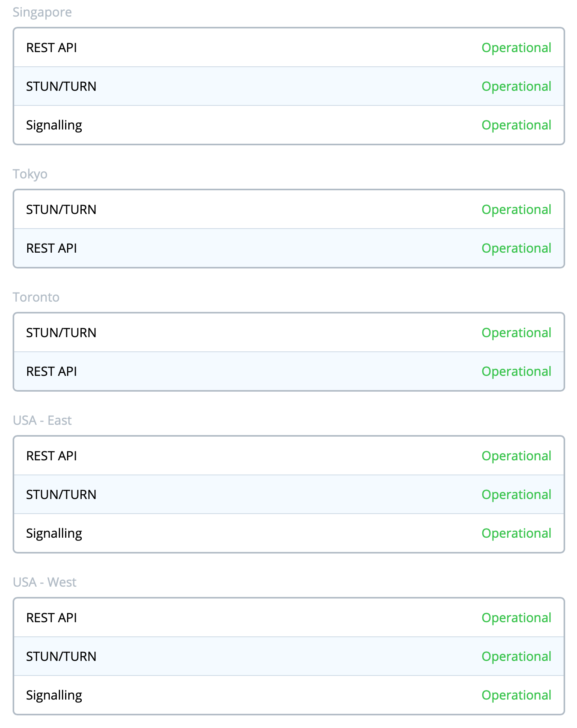Select the REST API label under Singapore
577x728 pixels.
coord(51,48)
